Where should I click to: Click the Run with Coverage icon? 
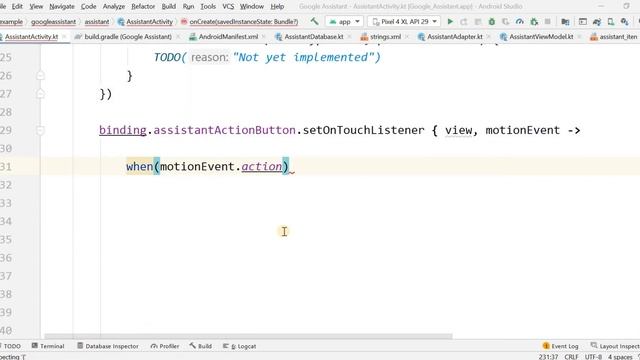[x=505, y=21]
